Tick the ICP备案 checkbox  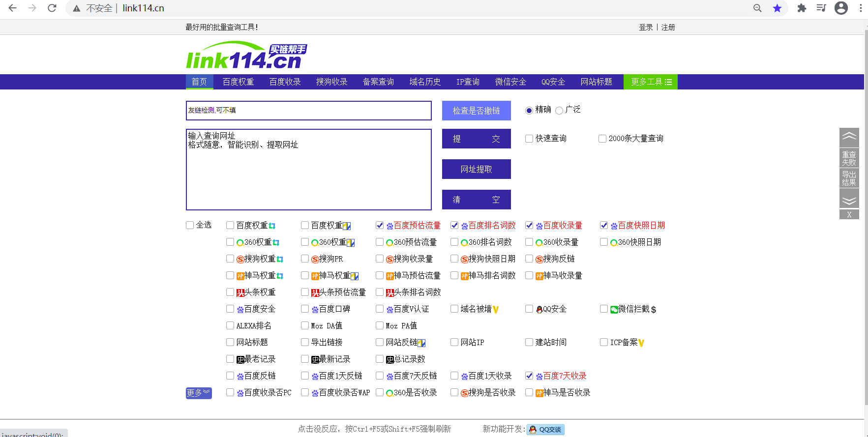(604, 342)
